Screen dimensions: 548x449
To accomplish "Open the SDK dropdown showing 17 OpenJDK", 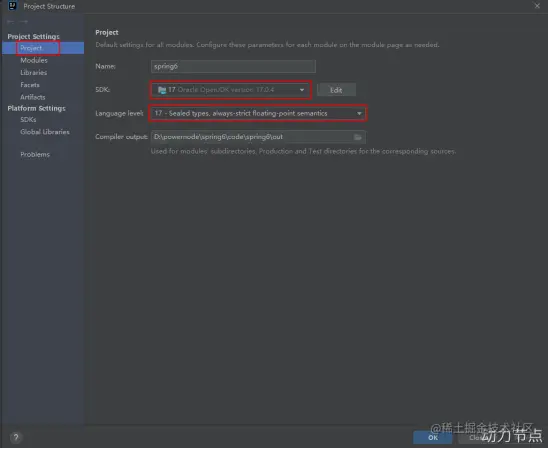I will click(x=231, y=90).
